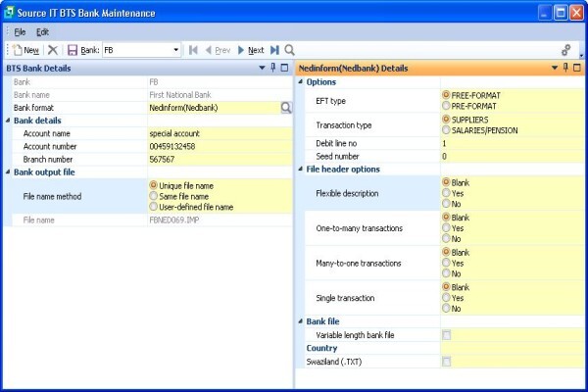Screen dimensions: 588x392
Task: Pin the BTS Bank Details panel
Action: (273, 68)
